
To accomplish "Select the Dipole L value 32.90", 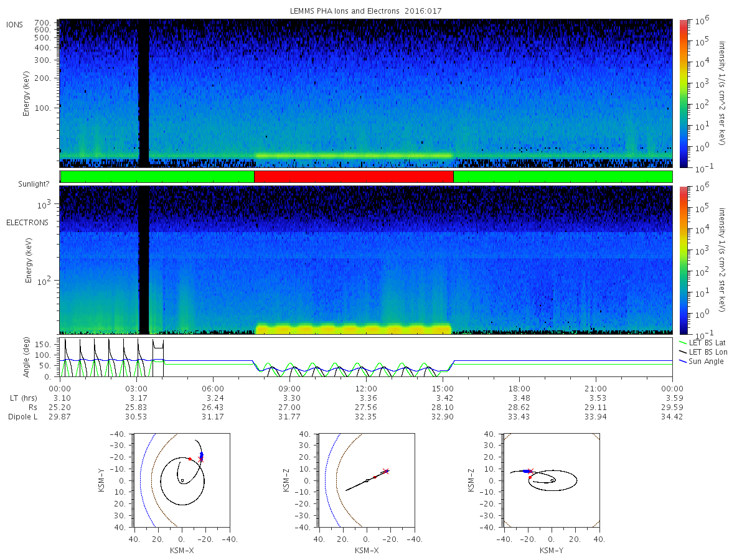I will click(443, 417).
